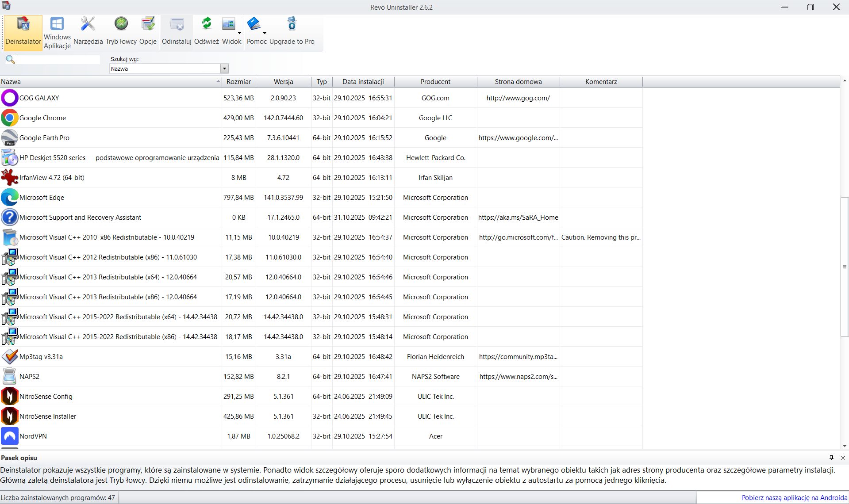Select the Microsoft Edge icon
The height and width of the screenshot is (504, 849).
click(9, 198)
